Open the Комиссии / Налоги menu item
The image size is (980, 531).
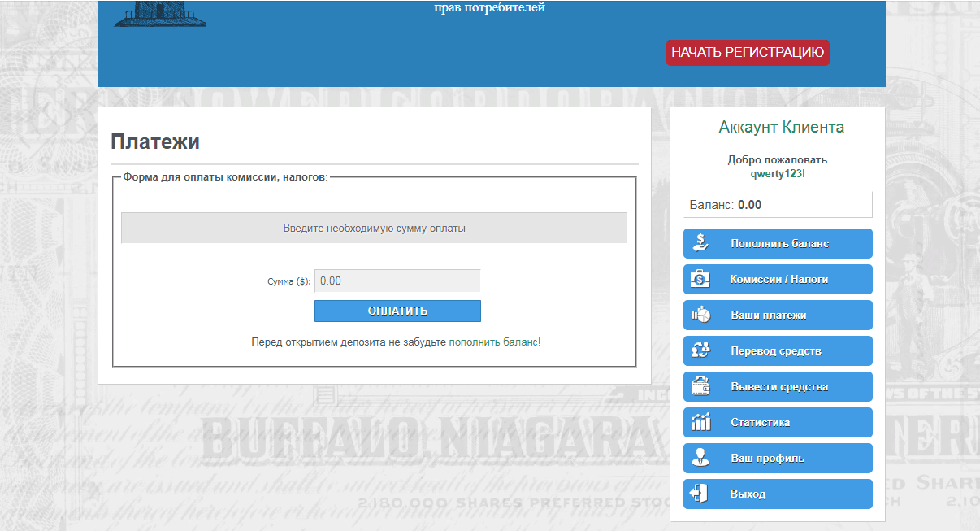tap(779, 279)
